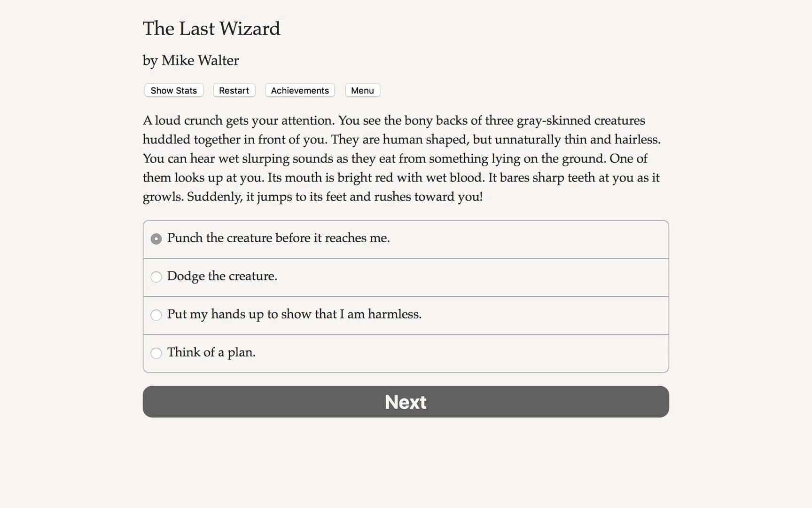Image resolution: width=812 pixels, height=508 pixels.
Task: Pick the 'Think of a plan' choice
Action: pos(211,352)
